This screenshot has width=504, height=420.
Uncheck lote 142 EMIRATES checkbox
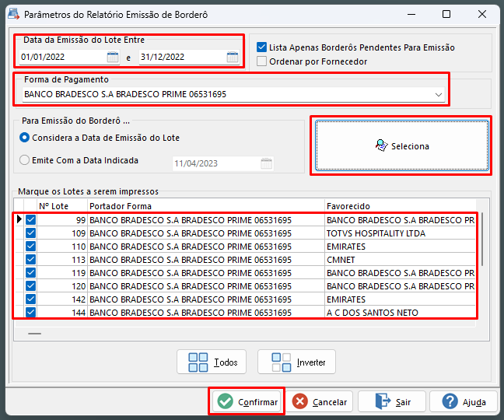tap(31, 299)
